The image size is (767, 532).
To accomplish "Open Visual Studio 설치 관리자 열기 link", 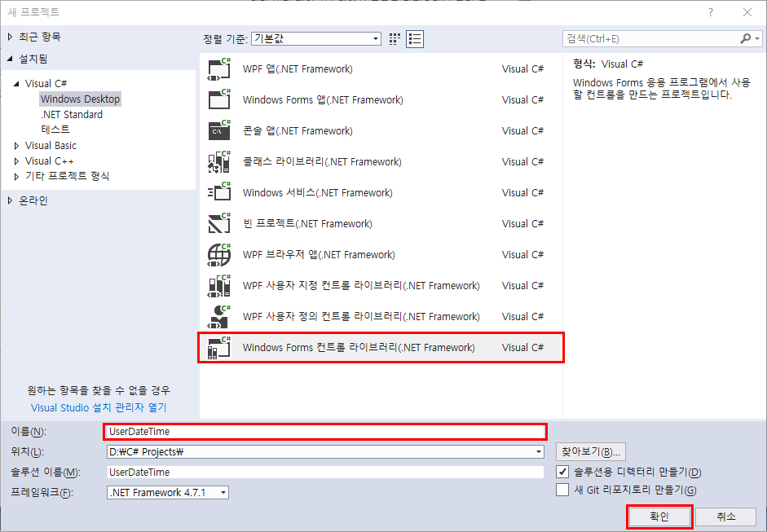I will pyautogui.click(x=99, y=408).
